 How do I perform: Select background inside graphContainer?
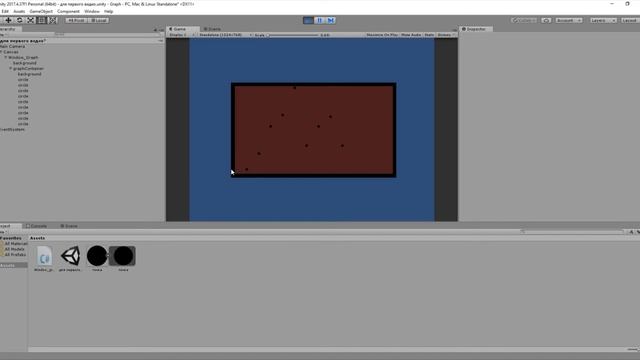[x=29, y=74]
